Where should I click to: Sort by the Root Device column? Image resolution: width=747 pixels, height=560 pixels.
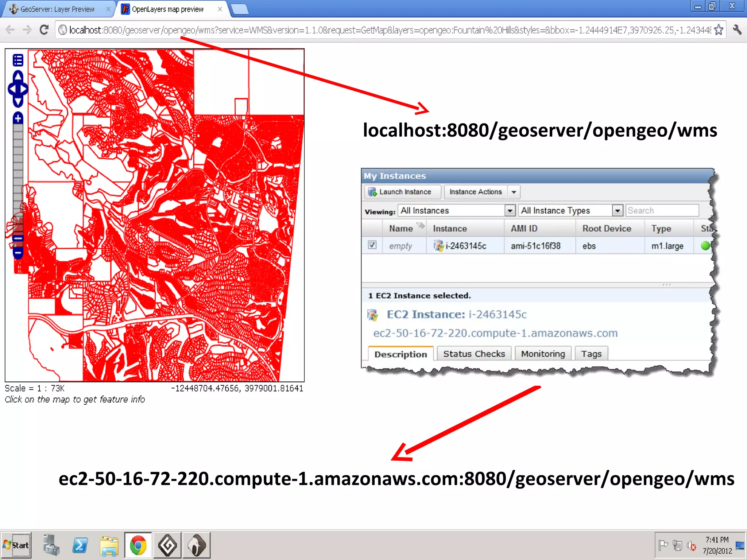[x=610, y=229]
